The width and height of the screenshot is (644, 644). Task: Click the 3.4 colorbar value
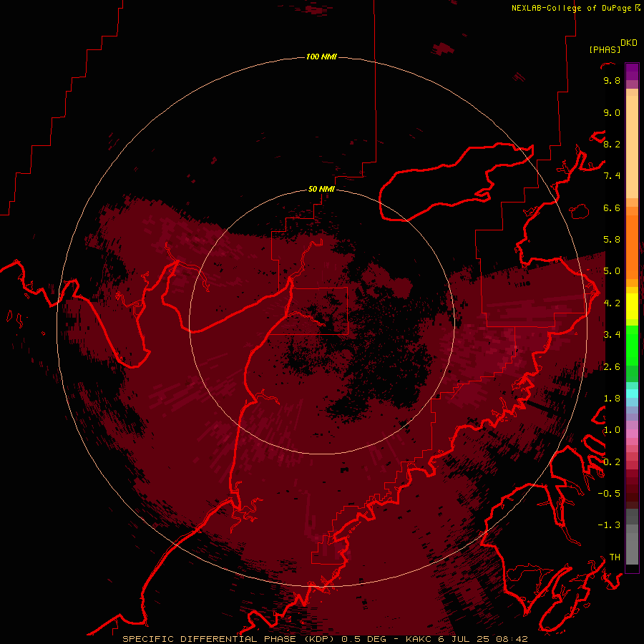coord(612,335)
